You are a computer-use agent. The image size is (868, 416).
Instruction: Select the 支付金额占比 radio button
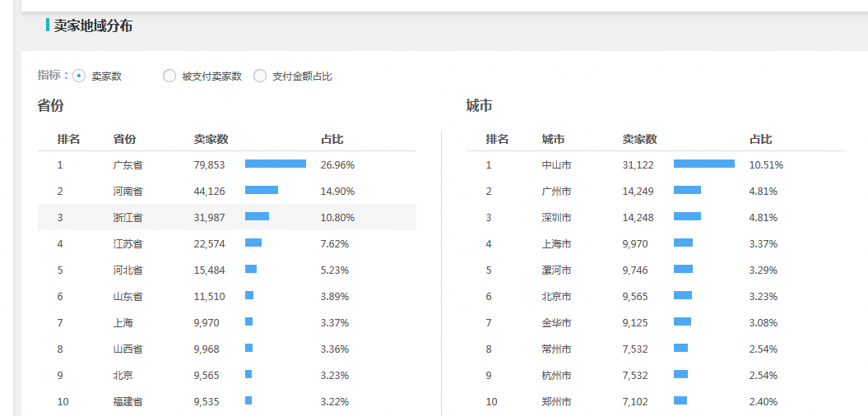pos(260,76)
